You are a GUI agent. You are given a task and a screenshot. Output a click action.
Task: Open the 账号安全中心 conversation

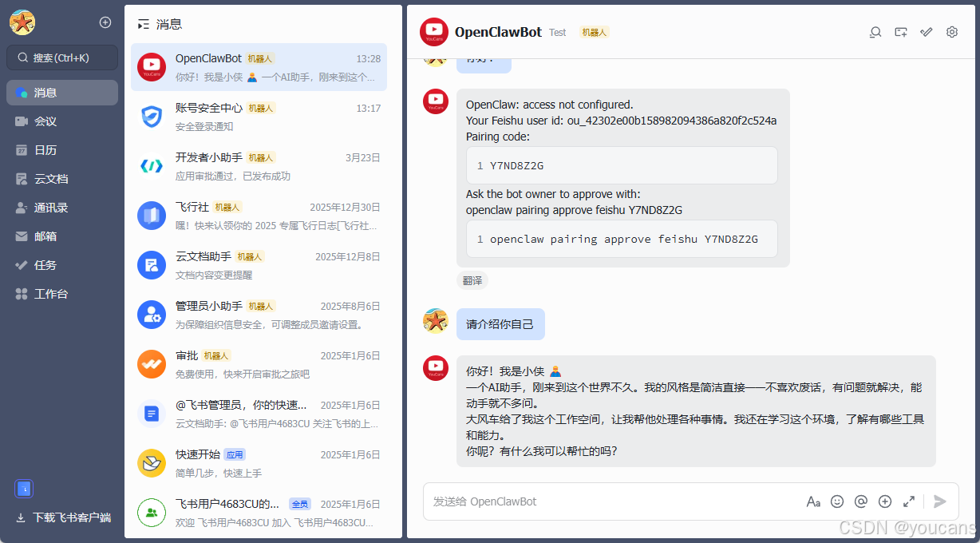click(x=259, y=117)
